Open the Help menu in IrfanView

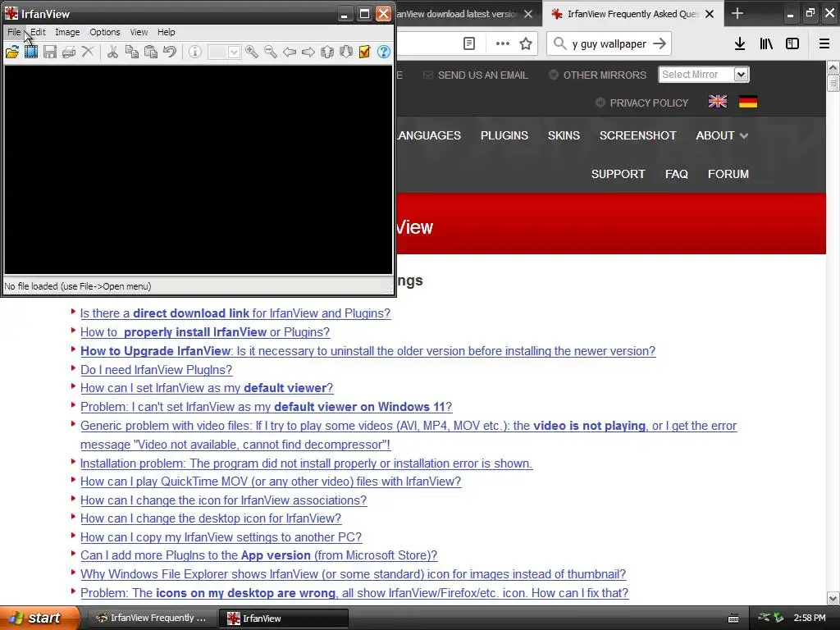(x=166, y=32)
